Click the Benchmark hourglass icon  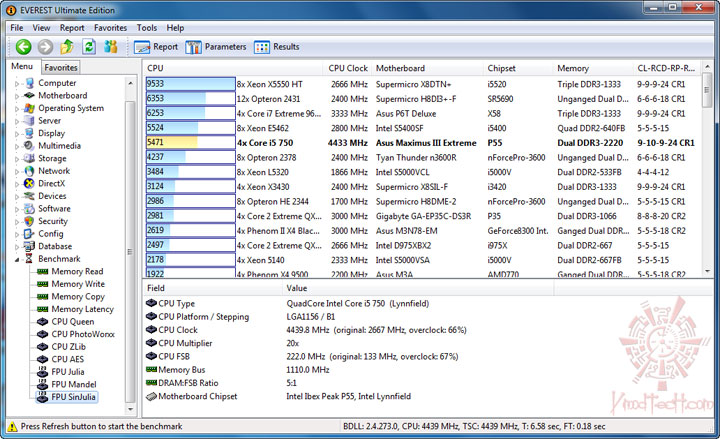pyautogui.click(x=30, y=259)
